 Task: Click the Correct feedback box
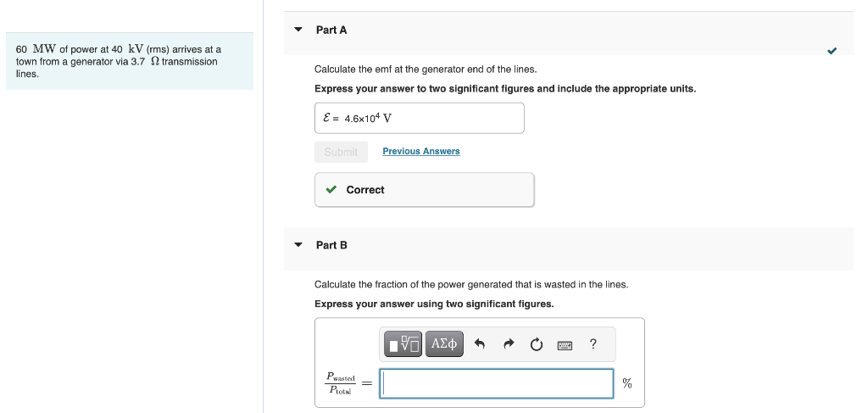click(424, 190)
